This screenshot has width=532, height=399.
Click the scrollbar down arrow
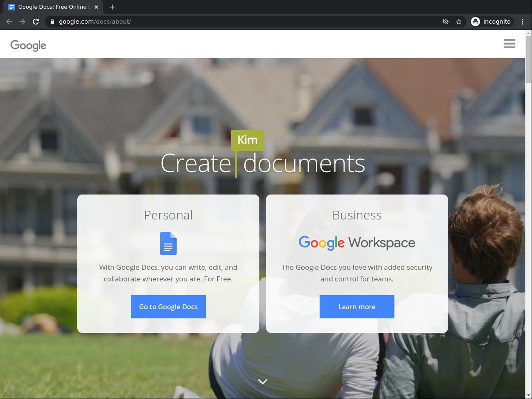(529, 395)
